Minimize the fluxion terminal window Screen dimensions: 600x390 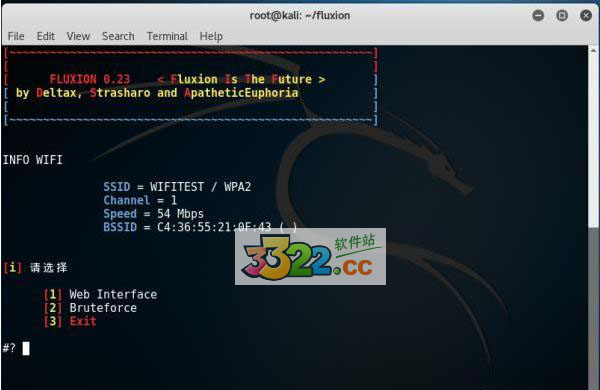click(x=538, y=16)
